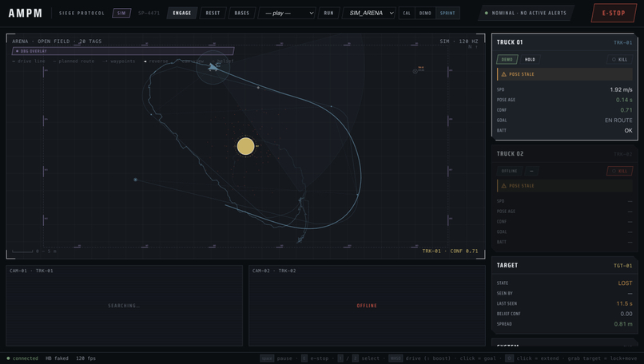Image resolution: width=644 pixels, height=364 pixels.
Task: Click the target STATE value LOST
Action: pyautogui.click(x=625, y=283)
